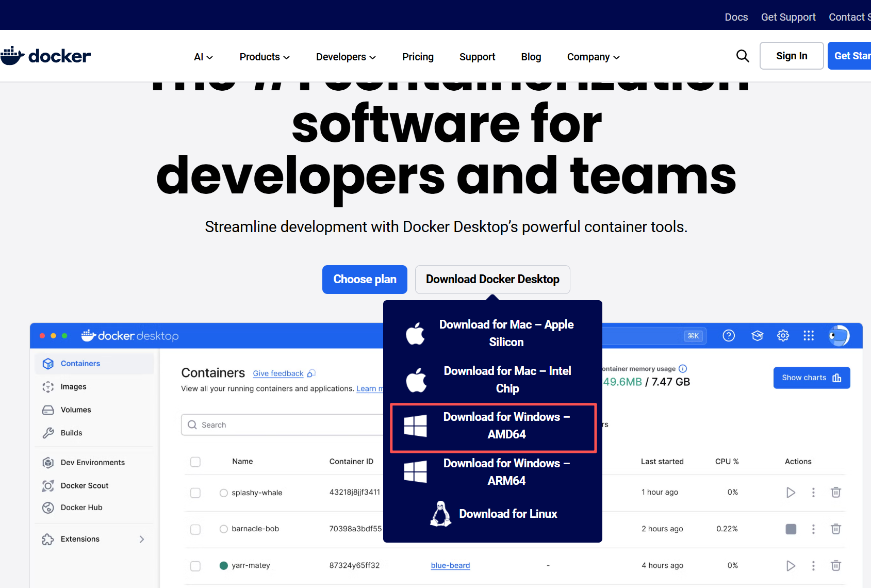871x588 pixels.
Task: Check the yarr-matey row checkbox
Action: [195, 566]
